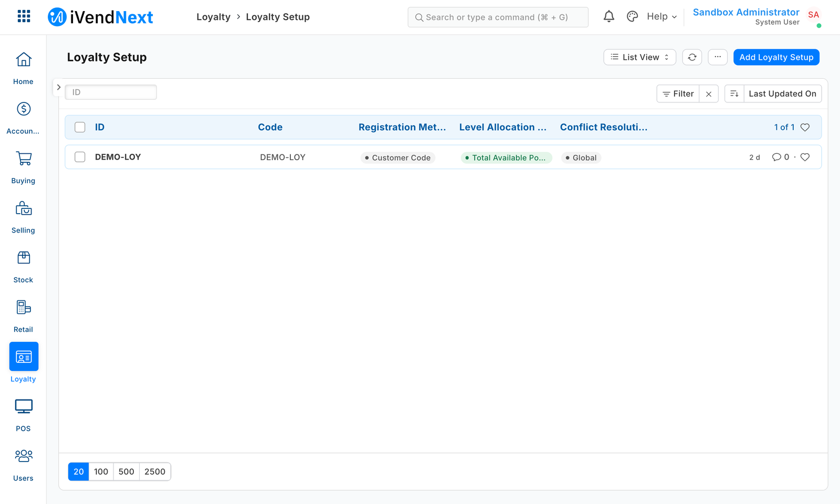Viewport: 840px width, 504px height.
Task: Click Loyalty breadcrumb
Action: click(x=213, y=17)
